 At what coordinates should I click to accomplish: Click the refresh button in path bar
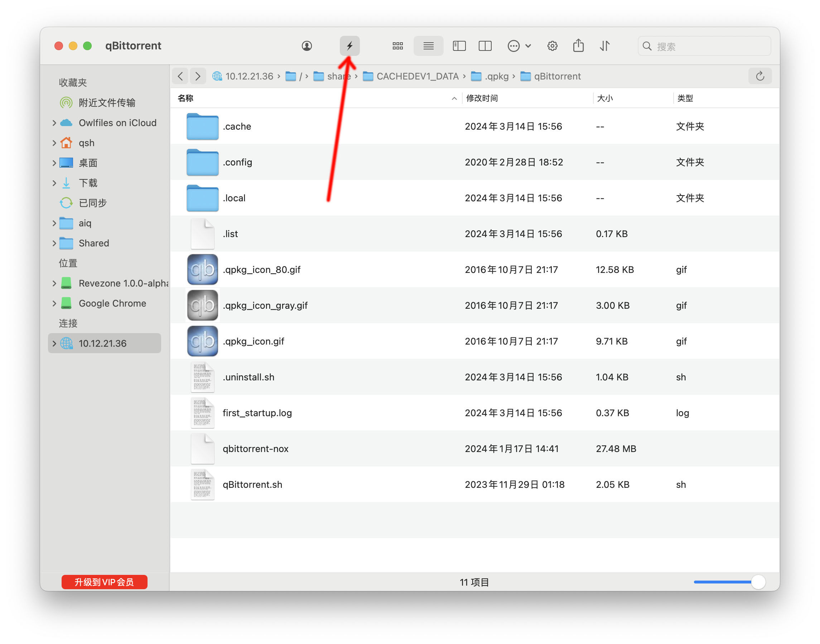[760, 76]
